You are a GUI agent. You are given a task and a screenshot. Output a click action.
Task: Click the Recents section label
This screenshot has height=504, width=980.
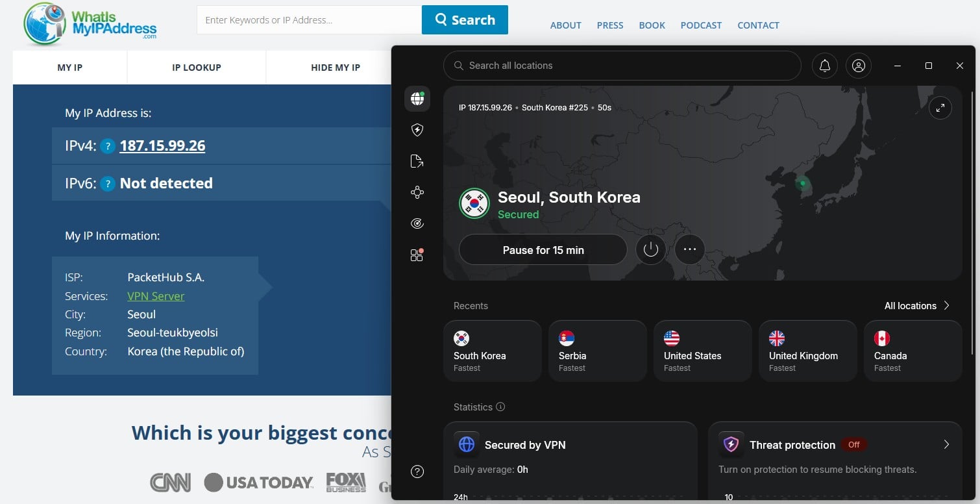pos(471,306)
